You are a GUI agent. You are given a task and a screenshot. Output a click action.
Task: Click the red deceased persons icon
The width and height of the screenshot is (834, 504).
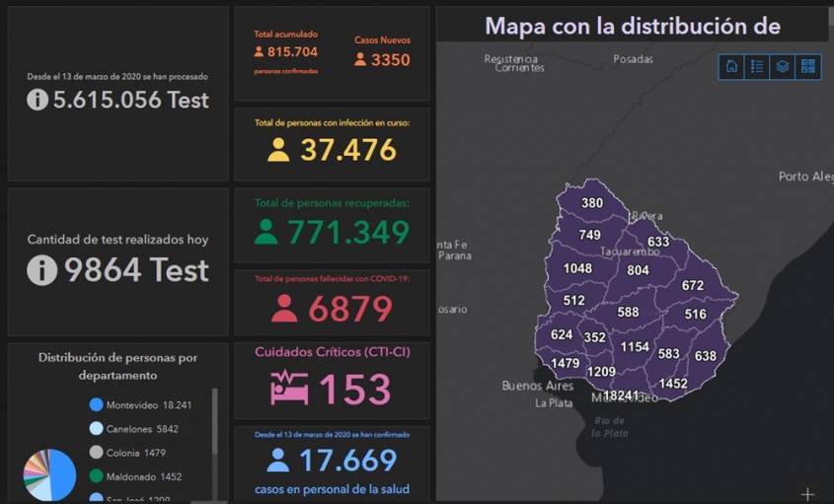(x=284, y=309)
